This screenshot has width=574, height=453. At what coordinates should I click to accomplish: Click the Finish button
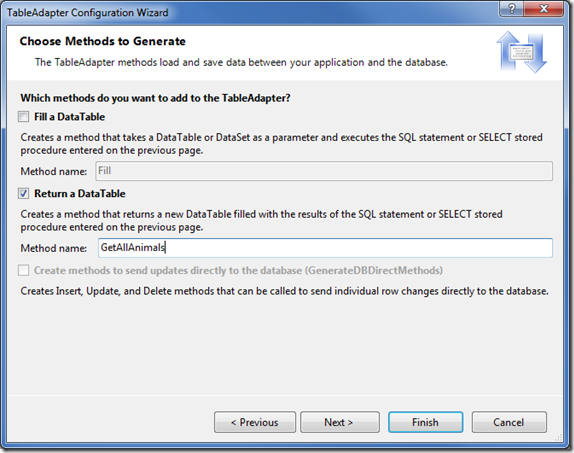tap(425, 422)
